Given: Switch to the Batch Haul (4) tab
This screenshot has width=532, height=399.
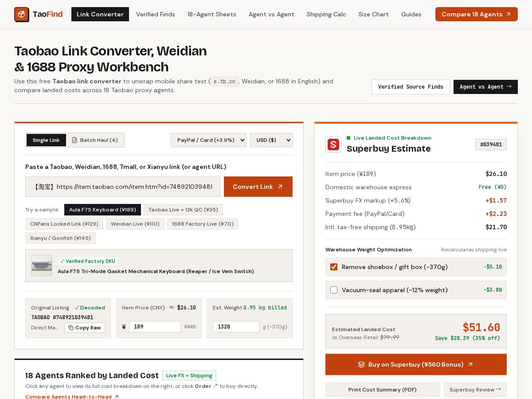Looking at the screenshot, I should click(95, 140).
